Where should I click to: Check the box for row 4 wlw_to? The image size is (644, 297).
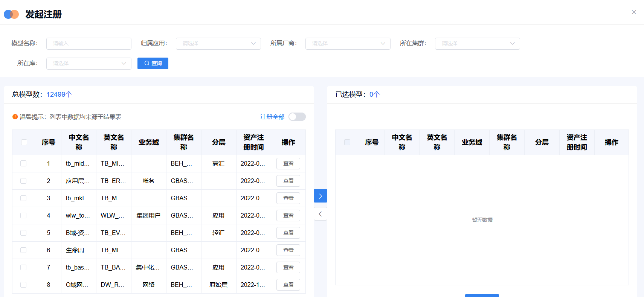click(23, 215)
